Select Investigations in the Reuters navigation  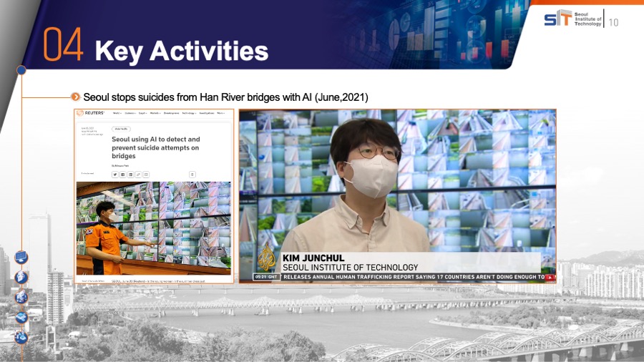click(207, 113)
